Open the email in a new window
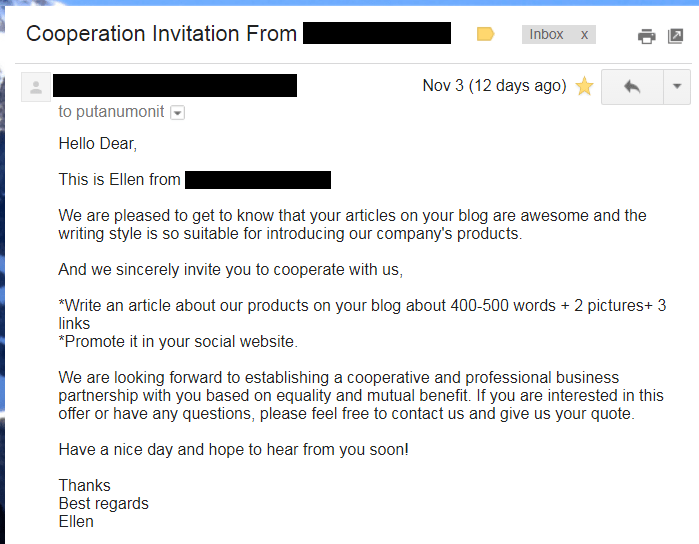Screen dimensions: 699x544 (676, 36)
